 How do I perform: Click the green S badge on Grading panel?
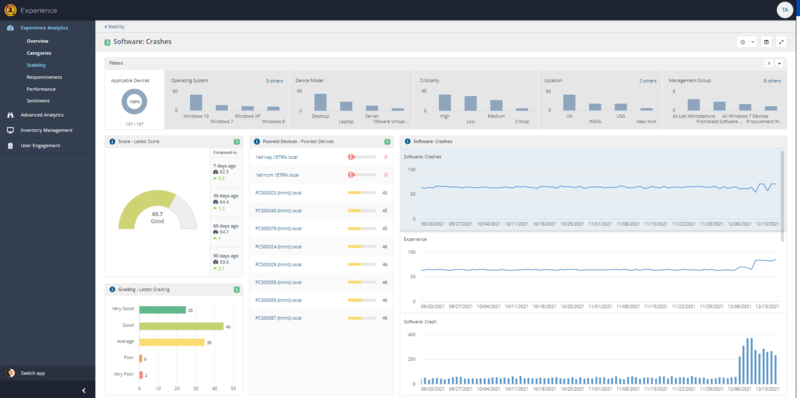[236, 289]
